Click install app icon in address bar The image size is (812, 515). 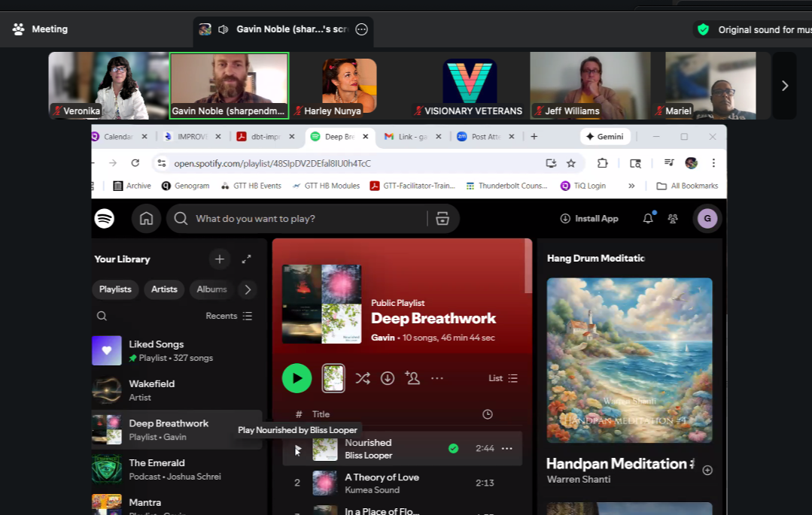pos(551,163)
